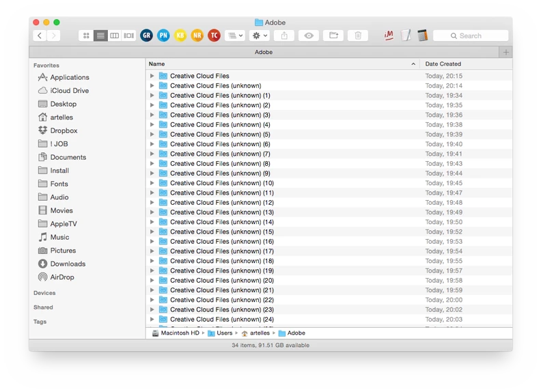
Task: Go forward with the right arrow button
Action: tap(53, 36)
